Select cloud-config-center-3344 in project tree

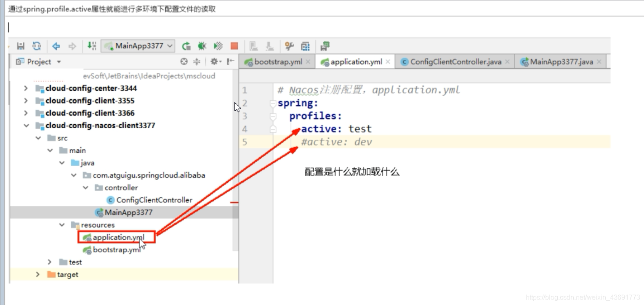coord(91,88)
